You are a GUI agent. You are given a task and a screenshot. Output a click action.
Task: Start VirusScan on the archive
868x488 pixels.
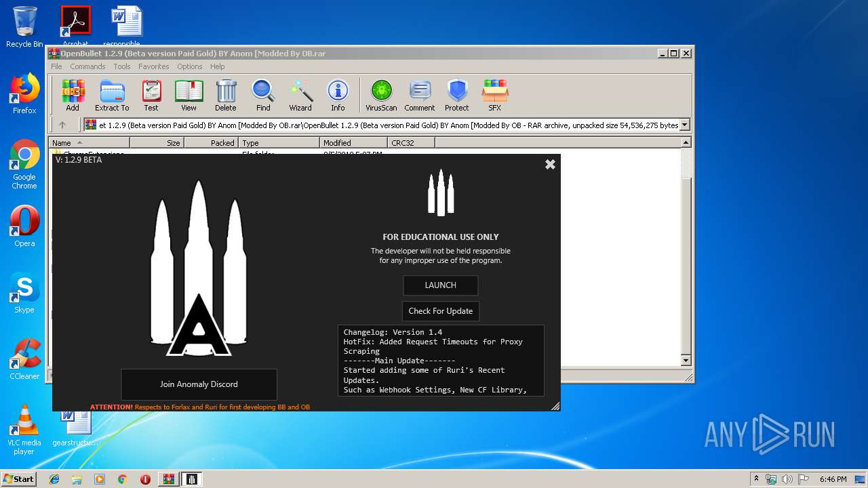[x=381, y=96]
